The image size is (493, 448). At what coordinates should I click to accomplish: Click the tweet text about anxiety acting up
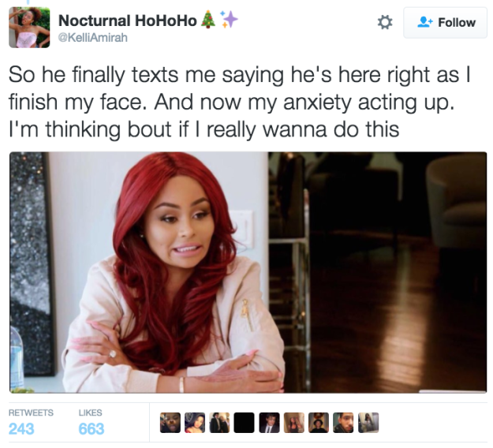[x=240, y=103]
